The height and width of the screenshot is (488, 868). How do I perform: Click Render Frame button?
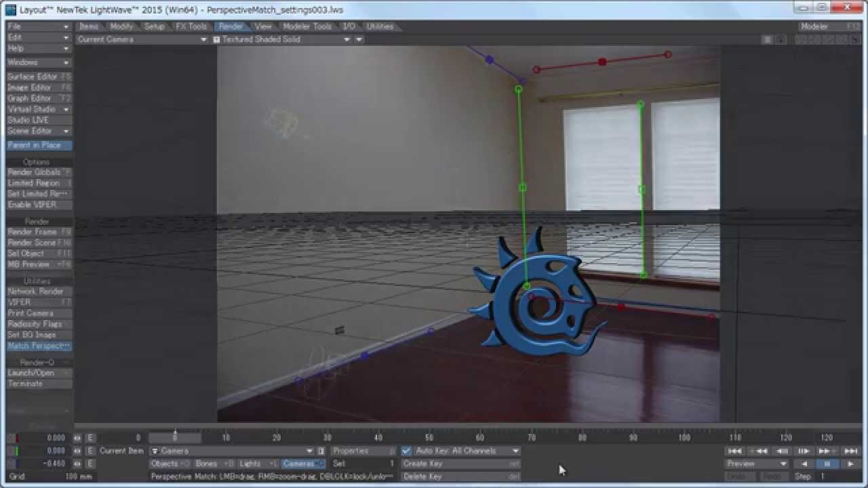39,232
